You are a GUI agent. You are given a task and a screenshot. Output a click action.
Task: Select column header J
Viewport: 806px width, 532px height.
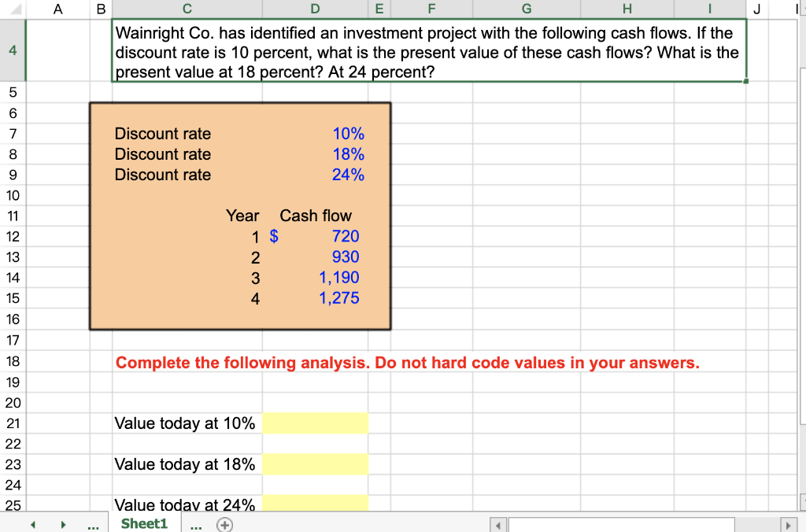(x=756, y=8)
